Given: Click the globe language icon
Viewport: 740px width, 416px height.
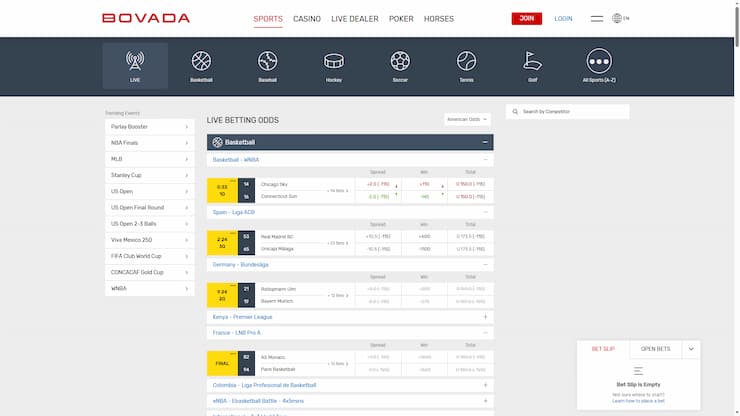Looking at the screenshot, I should (x=617, y=18).
